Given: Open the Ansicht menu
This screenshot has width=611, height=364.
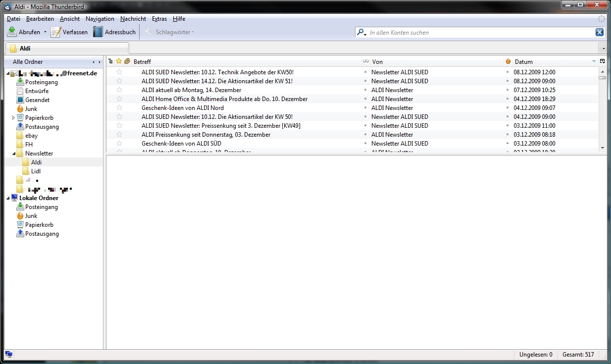Looking at the screenshot, I should coord(70,19).
